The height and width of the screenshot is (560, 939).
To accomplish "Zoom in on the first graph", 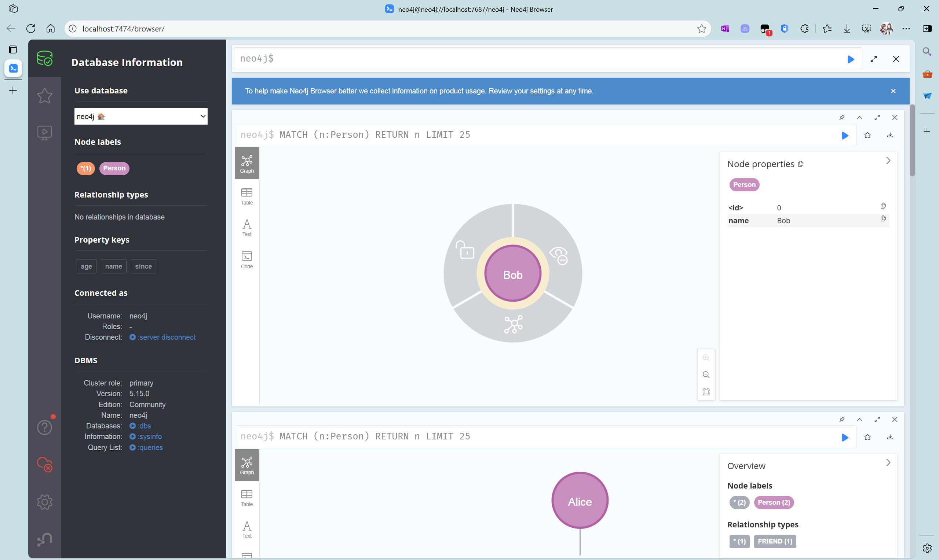I will tap(706, 358).
